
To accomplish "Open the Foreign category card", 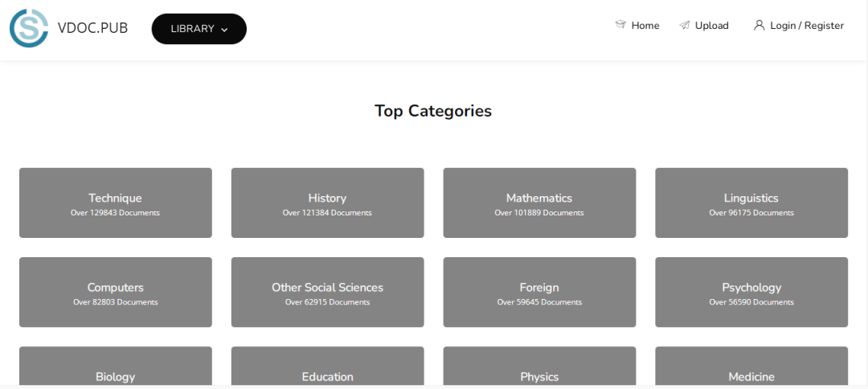I will [x=539, y=292].
